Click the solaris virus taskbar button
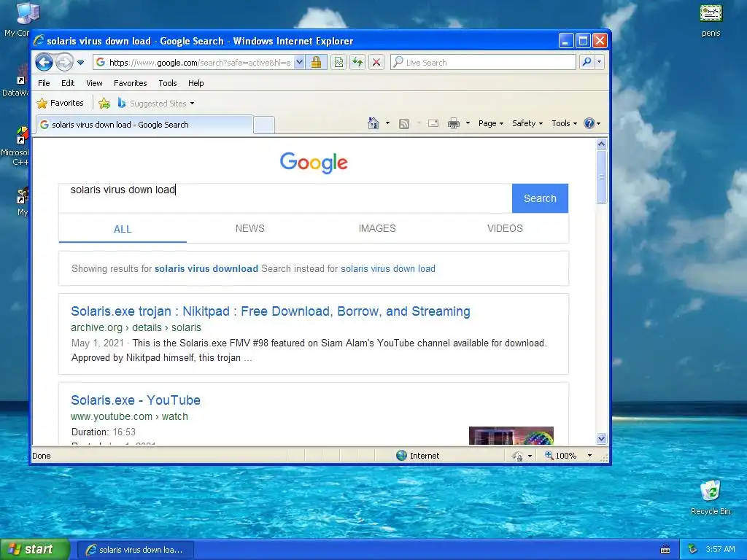Image resolution: width=747 pixels, height=560 pixels. pyautogui.click(x=135, y=550)
